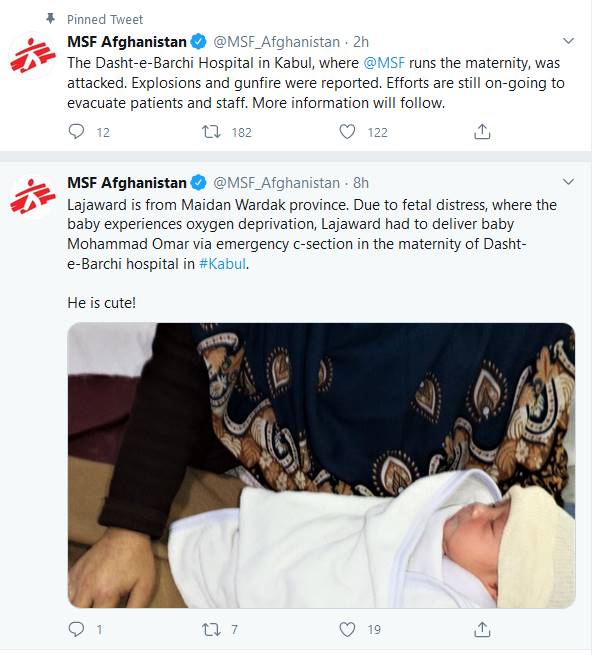This screenshot has height=655, width=594.
Task: Retweet the pinned Dasht-e-Barchi attack tweet
Action: pos(211,132)
